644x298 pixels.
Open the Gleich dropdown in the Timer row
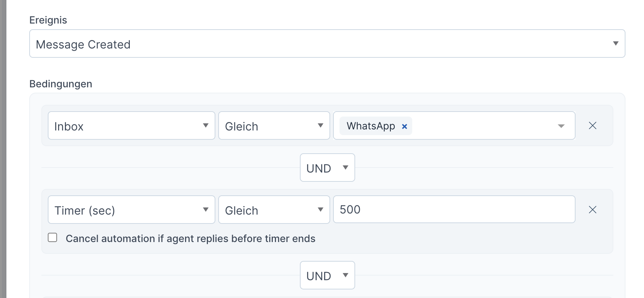coord(274,210)
